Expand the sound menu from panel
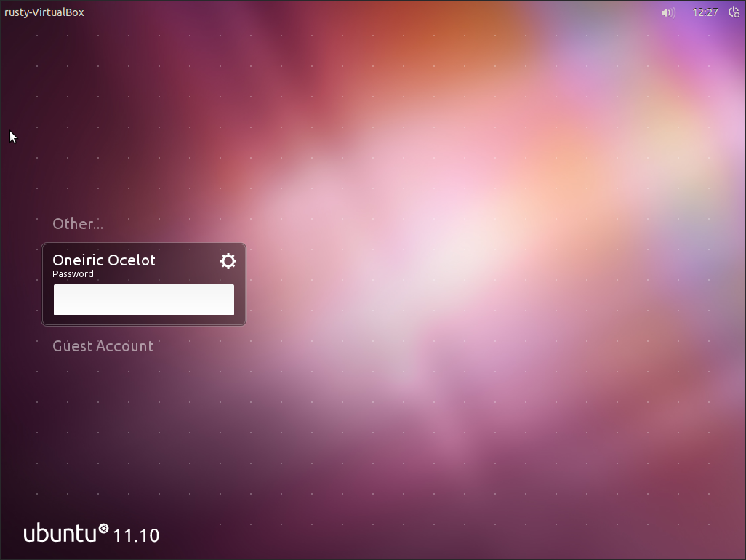Screen dimensions: 746x560 pyautogui.click(x=667, y=12)
